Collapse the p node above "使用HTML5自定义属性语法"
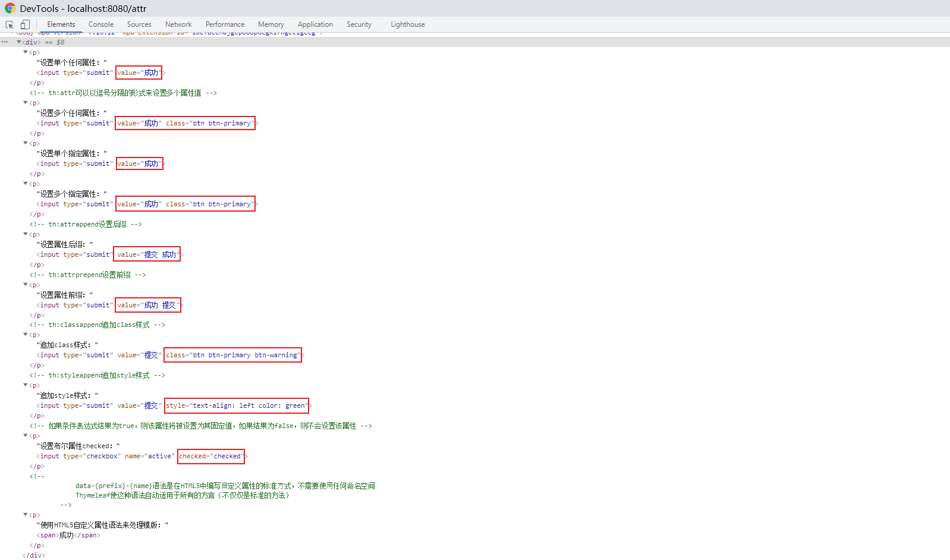Image resolution: width=950 pixels, height=560 pixels. 26,515
